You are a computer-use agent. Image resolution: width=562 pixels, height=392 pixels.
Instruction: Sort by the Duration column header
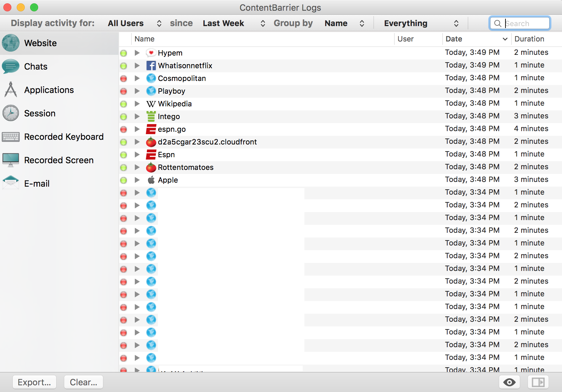[x=537, y=39]
